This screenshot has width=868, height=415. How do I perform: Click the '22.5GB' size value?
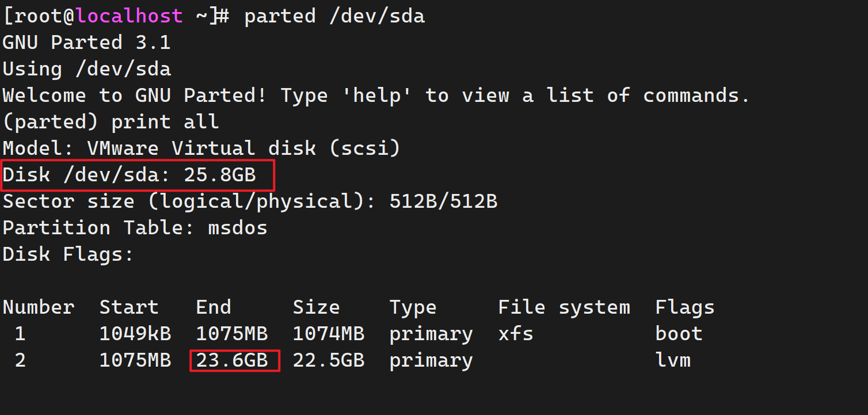328,361
